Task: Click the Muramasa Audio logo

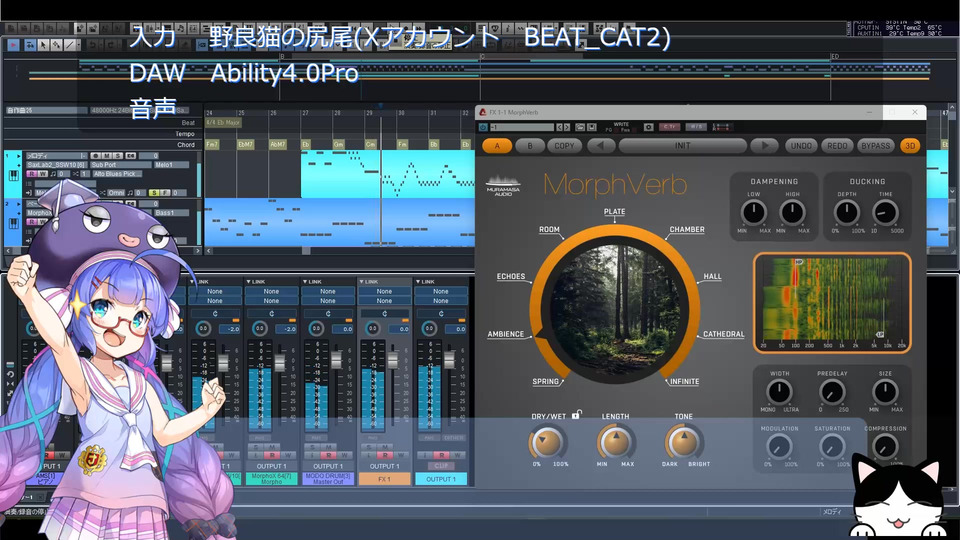Action: click(503, 186)
